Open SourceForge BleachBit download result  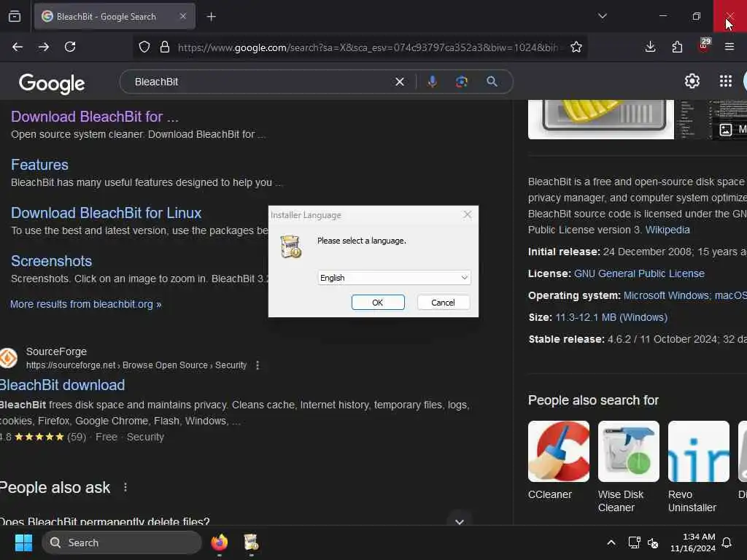[63, 385]
